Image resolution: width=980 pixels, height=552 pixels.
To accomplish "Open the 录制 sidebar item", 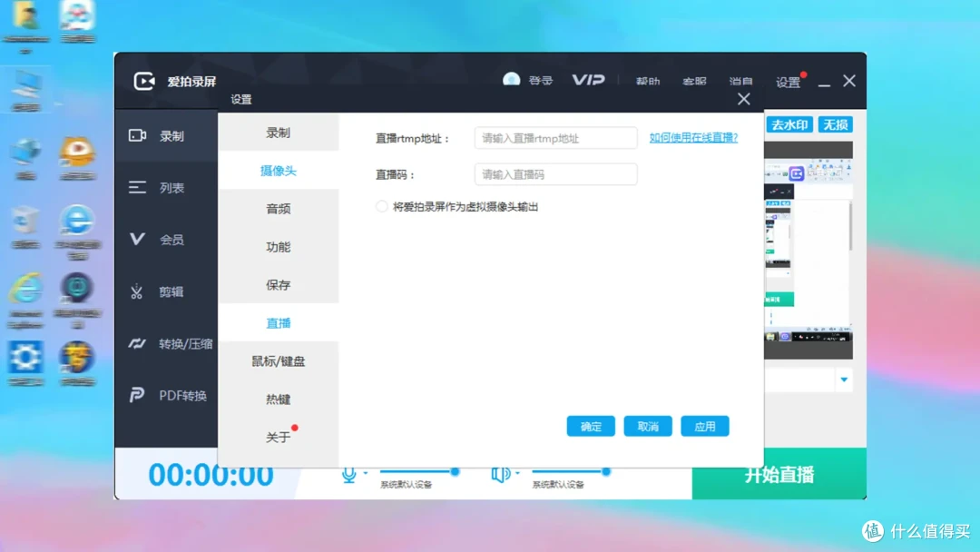I will 166,135.
